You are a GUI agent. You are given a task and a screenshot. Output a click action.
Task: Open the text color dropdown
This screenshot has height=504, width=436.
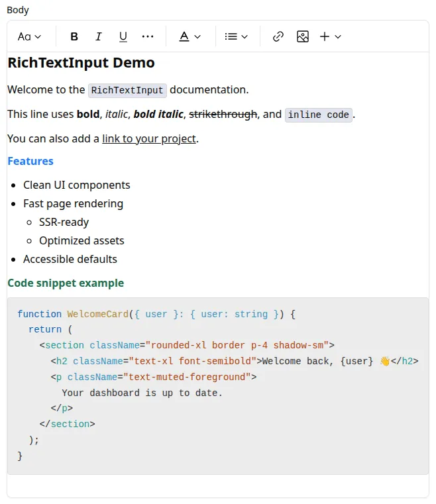[190, 36]
